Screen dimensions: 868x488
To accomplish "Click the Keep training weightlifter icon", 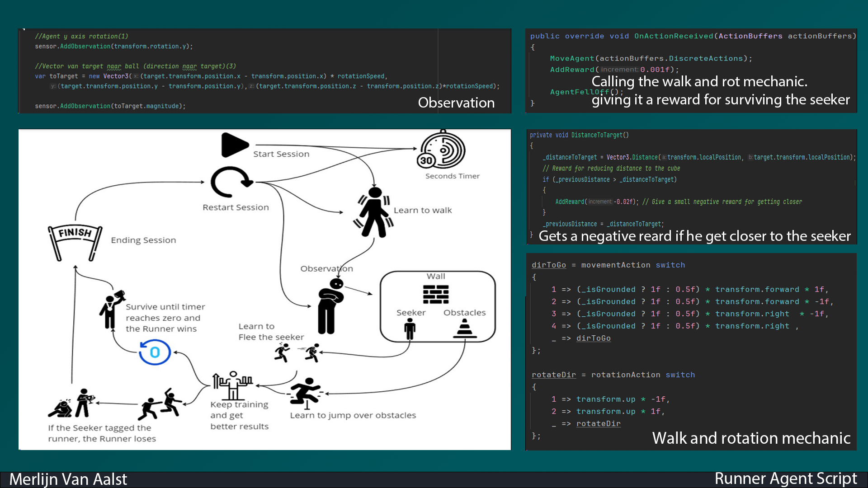I will [233, 385].
